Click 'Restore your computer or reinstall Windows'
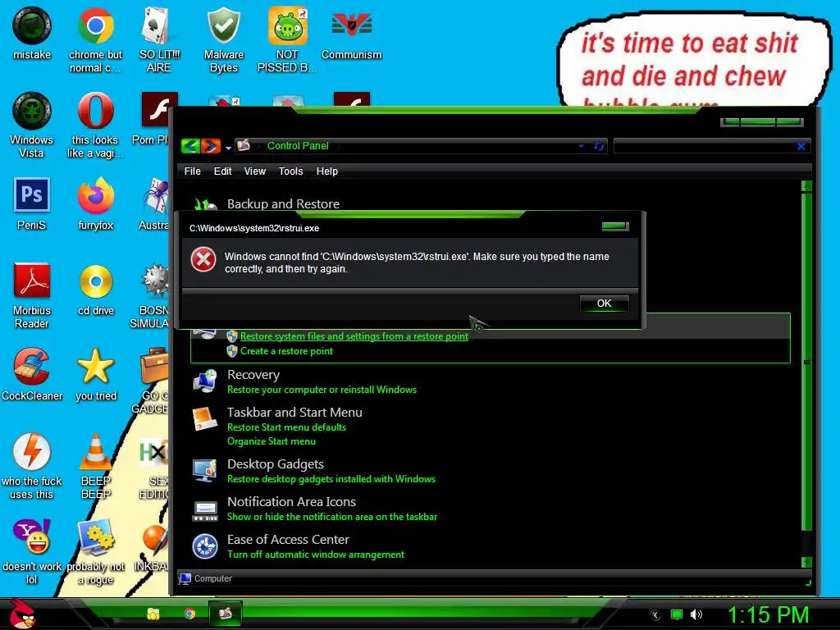The height and width of the screenshot is (630, 840). 322,390
